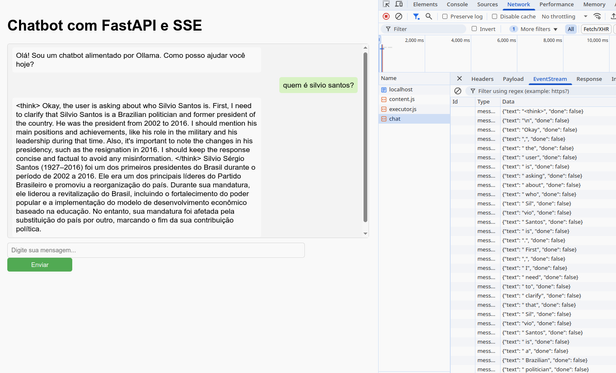Click the Data column header
This screenshot has height=373, width=616.
pos(558,101)
